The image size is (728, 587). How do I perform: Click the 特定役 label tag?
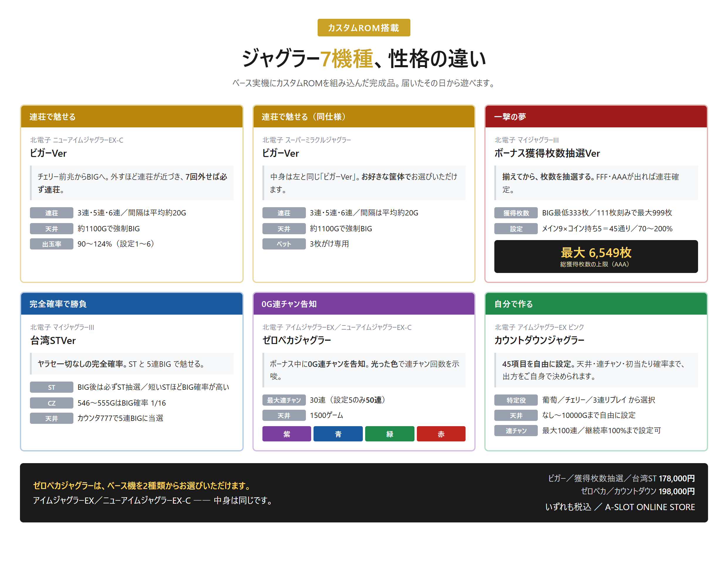[x=516, y=400]
